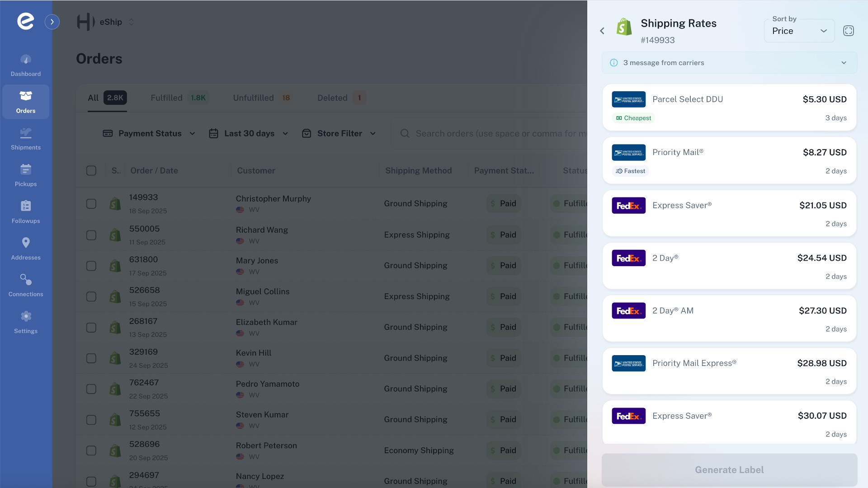Open the Sort by Price dropdown

point(799,31)
